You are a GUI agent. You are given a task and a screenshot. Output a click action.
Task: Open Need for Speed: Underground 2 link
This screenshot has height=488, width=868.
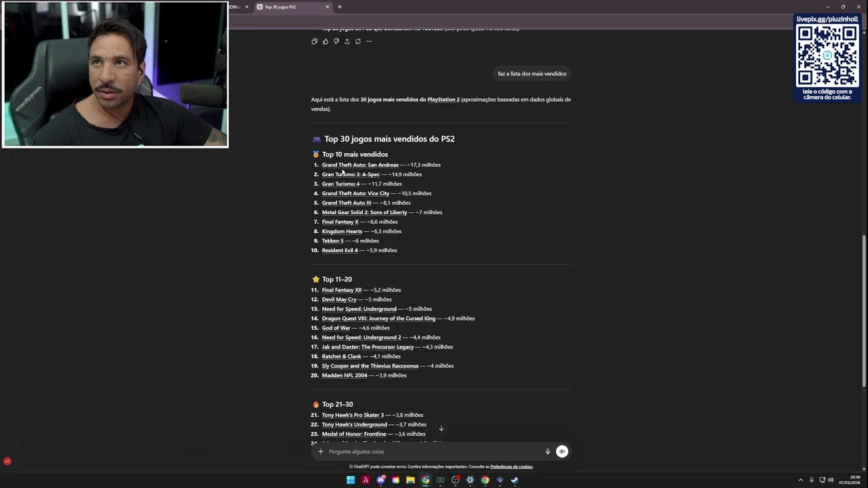pyautogui.click(x=361, y=338)
